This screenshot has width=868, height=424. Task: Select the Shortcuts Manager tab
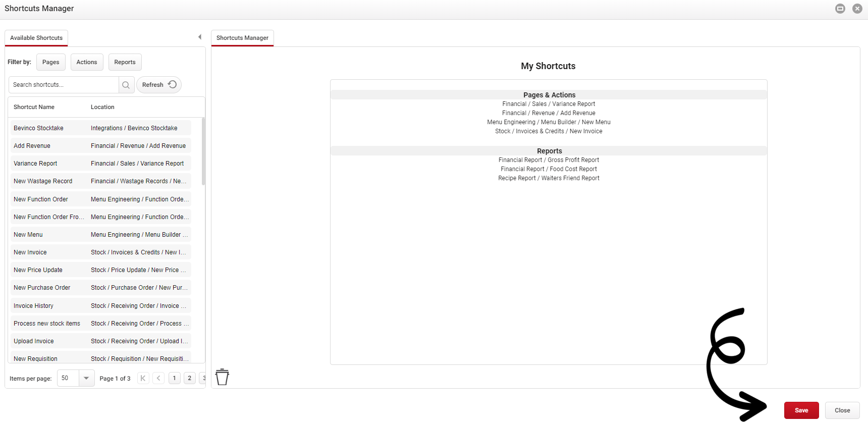click(x=242, y=38)
